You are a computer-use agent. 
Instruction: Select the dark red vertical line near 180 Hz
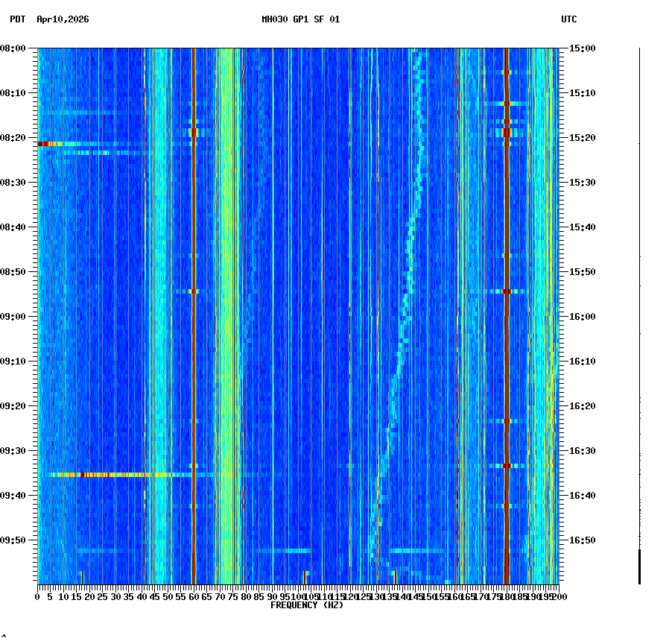507,298
